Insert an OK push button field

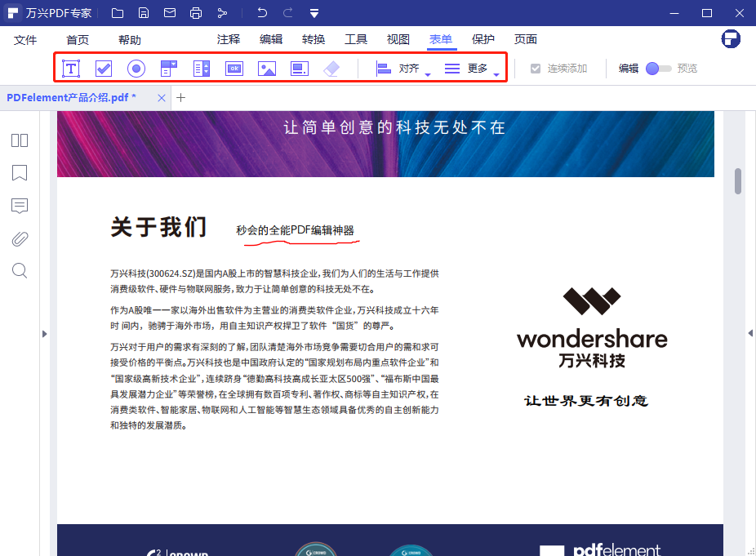pyautogui.click(x=234, y=69)
